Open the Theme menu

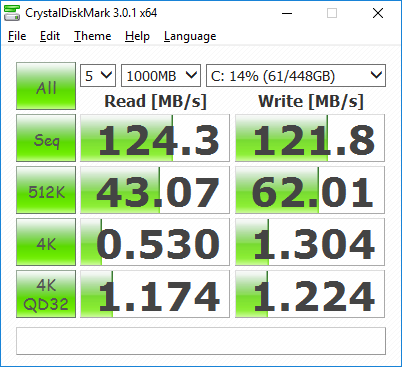tap(92, 36)
